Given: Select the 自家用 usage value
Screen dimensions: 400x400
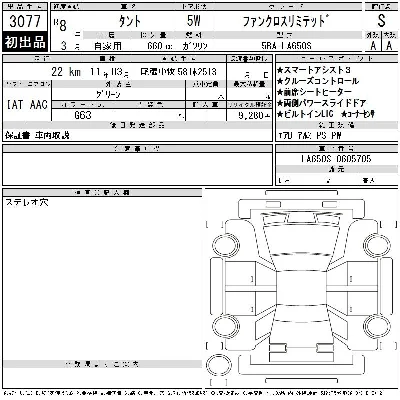Looking at the screenshot, I should click(x=108, y=46).
